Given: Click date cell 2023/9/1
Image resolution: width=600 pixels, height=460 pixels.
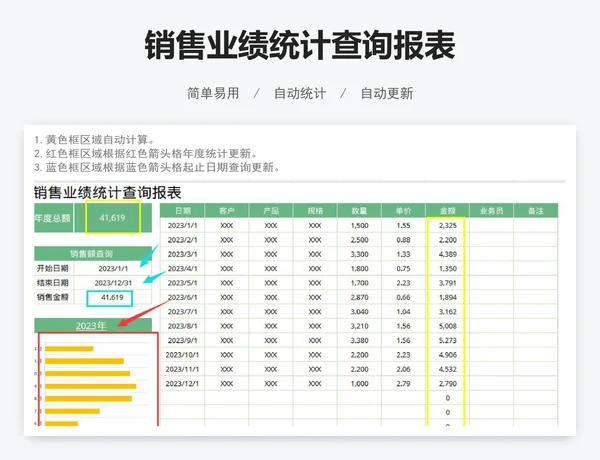Looking at the screenshot, I should (x=183, y=340).
